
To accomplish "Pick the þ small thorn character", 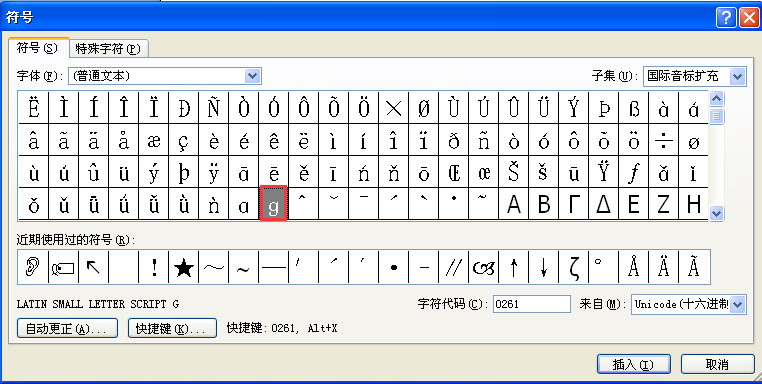I will point(183,172).
